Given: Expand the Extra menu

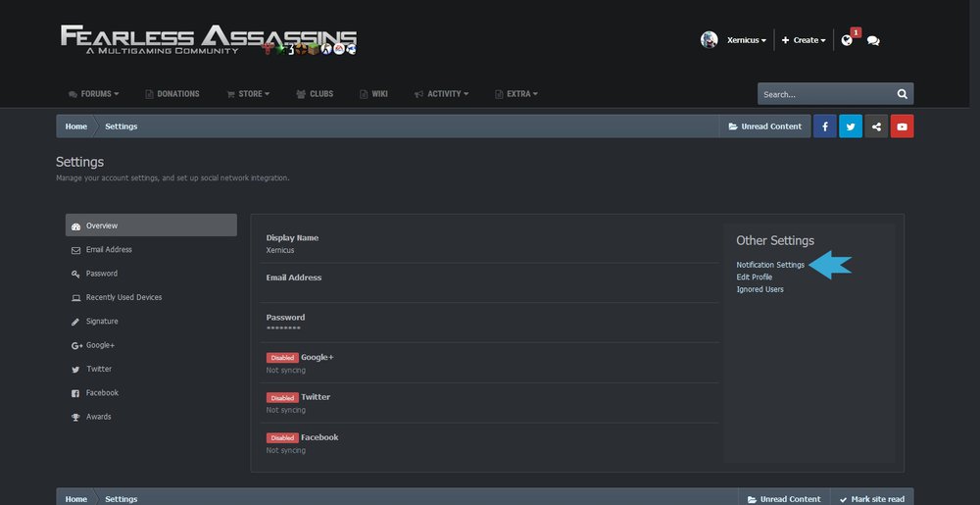Looking at the screenshot, I should tap(516, 94).
